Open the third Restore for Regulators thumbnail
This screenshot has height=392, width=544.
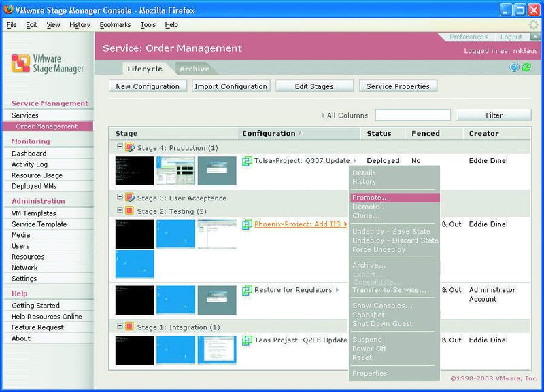pos(217,300)
